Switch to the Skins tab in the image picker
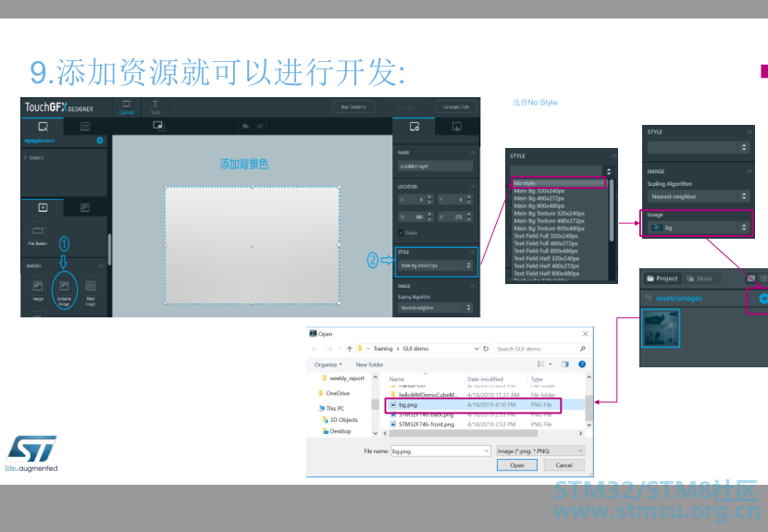Viewport: 768px width, 532px height. tap(700, 278)
